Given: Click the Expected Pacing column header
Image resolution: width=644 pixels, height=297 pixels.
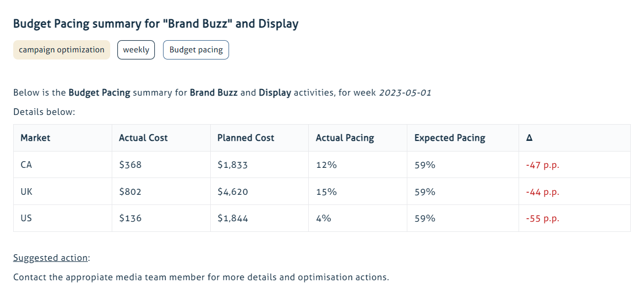Looking at the screenshot, I should click(x=449, y=138).
